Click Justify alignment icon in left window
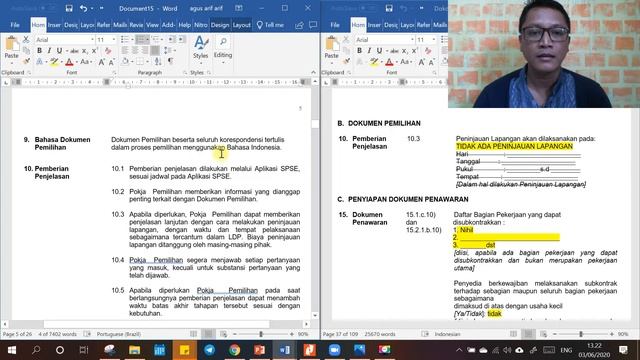The height and width of the screenshot is (360, 640). point(155,51)
